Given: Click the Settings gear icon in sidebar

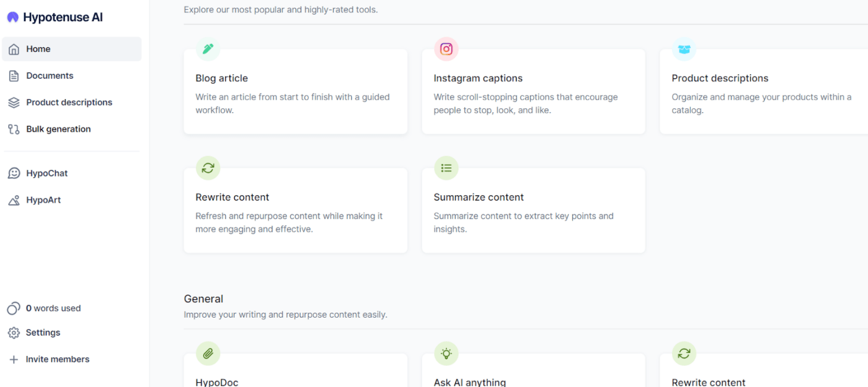Looking at the screenshot, I should 14,333.
